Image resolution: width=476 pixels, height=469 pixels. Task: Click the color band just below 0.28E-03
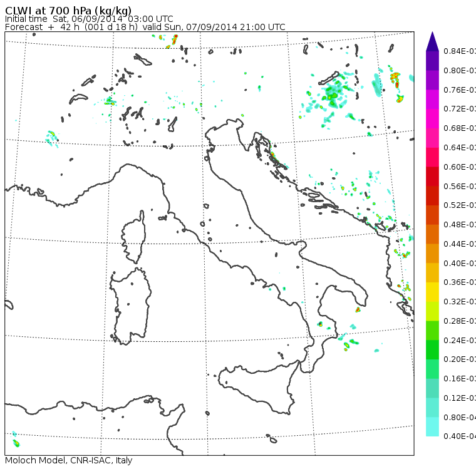point(432,331)
